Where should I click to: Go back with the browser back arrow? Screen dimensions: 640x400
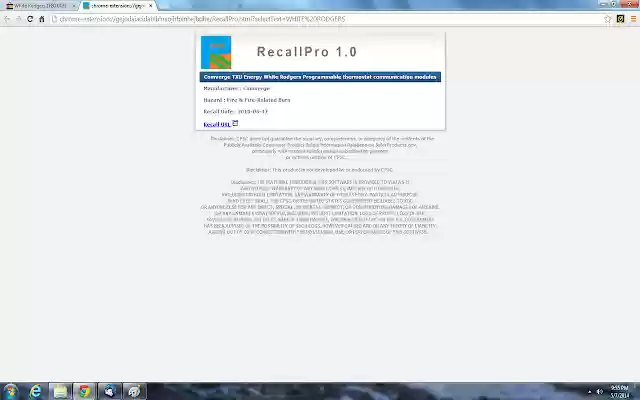pos(7,19)
